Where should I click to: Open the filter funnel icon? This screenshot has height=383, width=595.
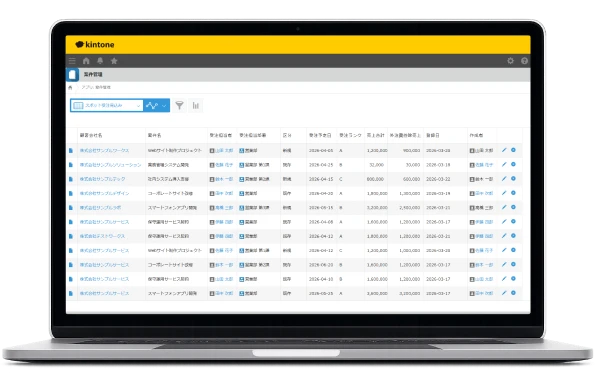pyautogui.click(x=179, y=106)
